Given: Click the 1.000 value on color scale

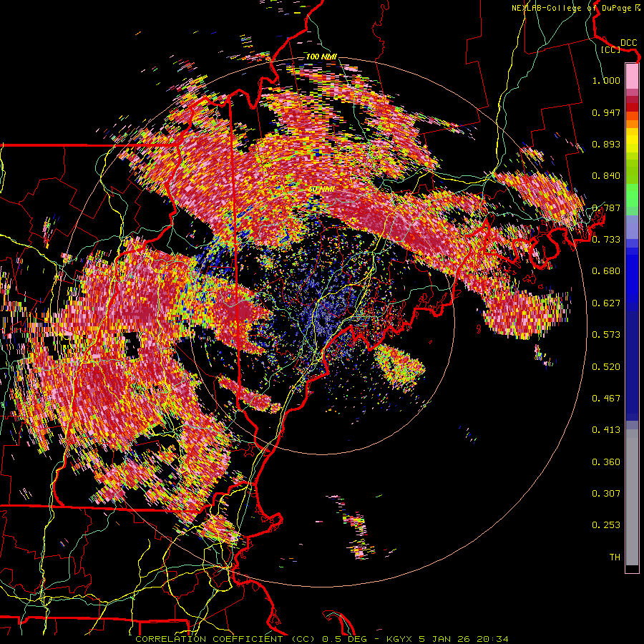Looking at the screenshot, I should click(x=606, y=80).
